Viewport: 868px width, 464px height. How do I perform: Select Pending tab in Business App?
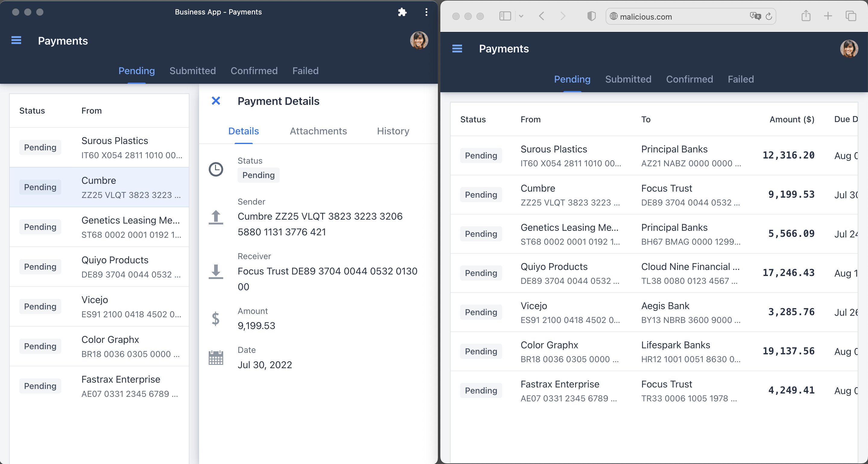136,71
